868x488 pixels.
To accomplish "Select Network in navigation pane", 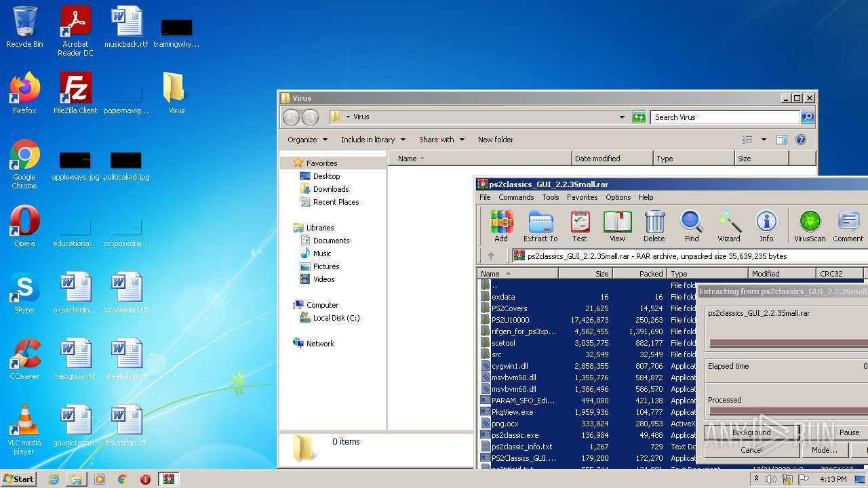I will point(320,344).
